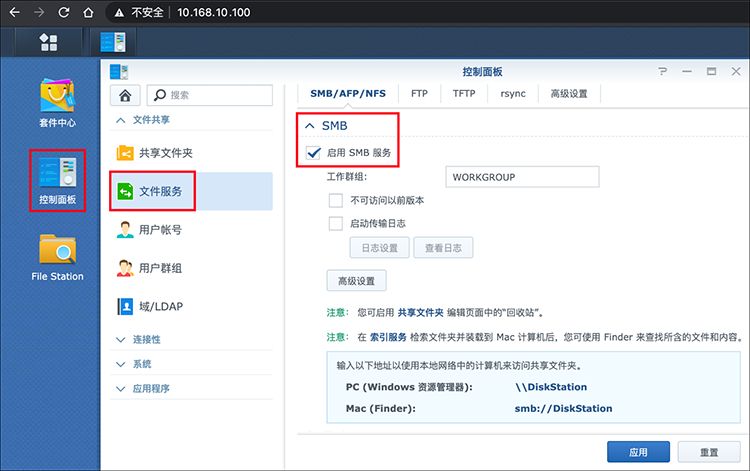Image resolution: width=750 pixels, height=471 pixels.
Task: Select the SMB/AFP/NFS tab
Action: (348, 94)
